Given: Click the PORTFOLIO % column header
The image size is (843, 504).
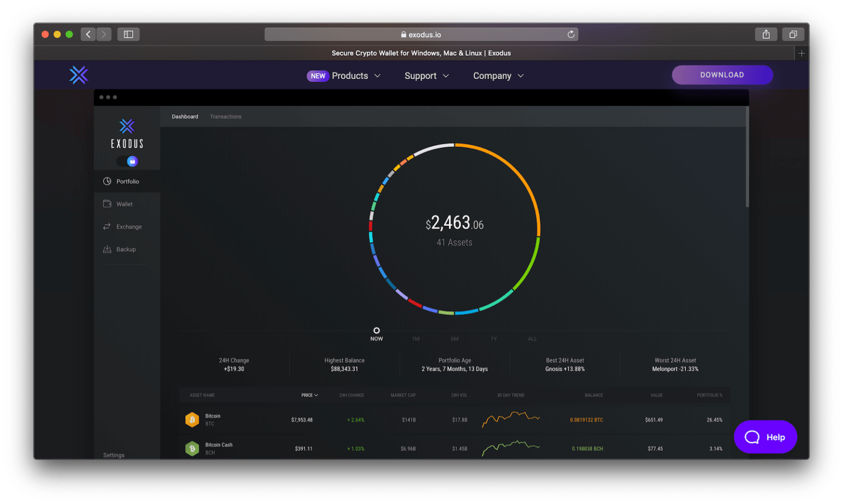Looking at the screenshot, I should pyautogui.click(x=710, y=395).
